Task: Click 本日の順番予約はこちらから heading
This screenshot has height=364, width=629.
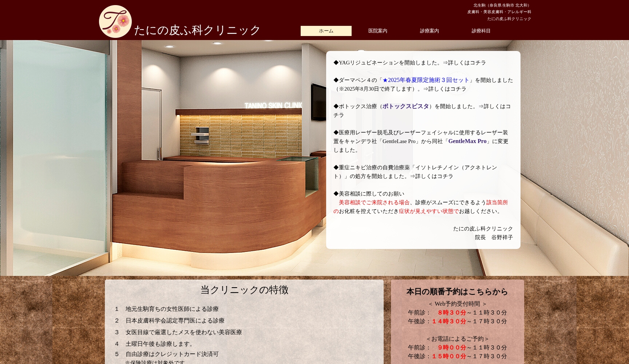Action: point(456,292)
